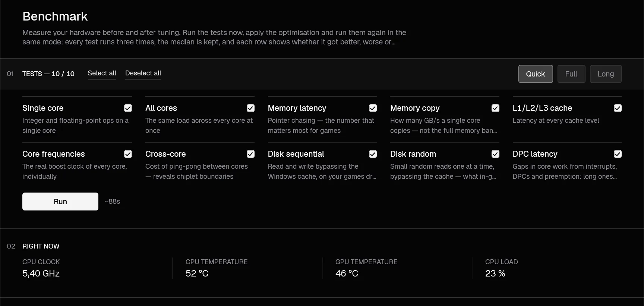Click the CPU temperature value 52 °C
Viewport: 644px width, 306px height.
(x=197, y=274)
